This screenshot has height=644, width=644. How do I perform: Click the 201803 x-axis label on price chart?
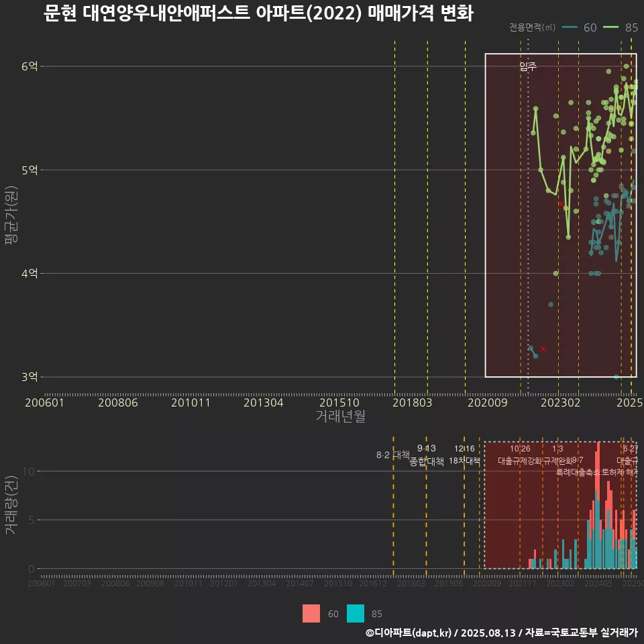[x=412, y=402]
